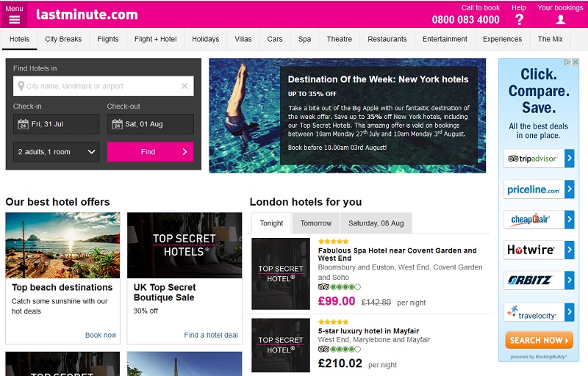588x376 pixels.
Task: Open Your bookings person icon
Action: 560,20
